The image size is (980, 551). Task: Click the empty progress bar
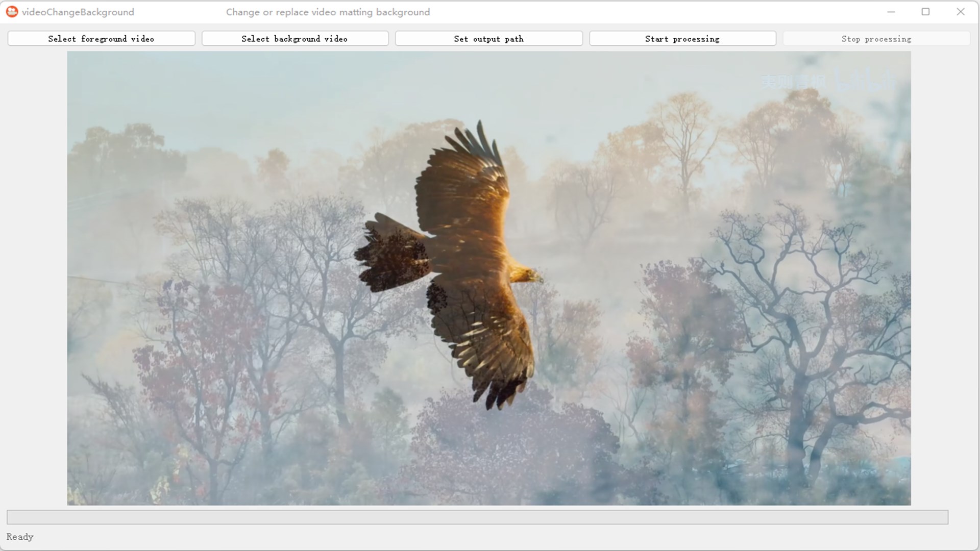(477, 517)
